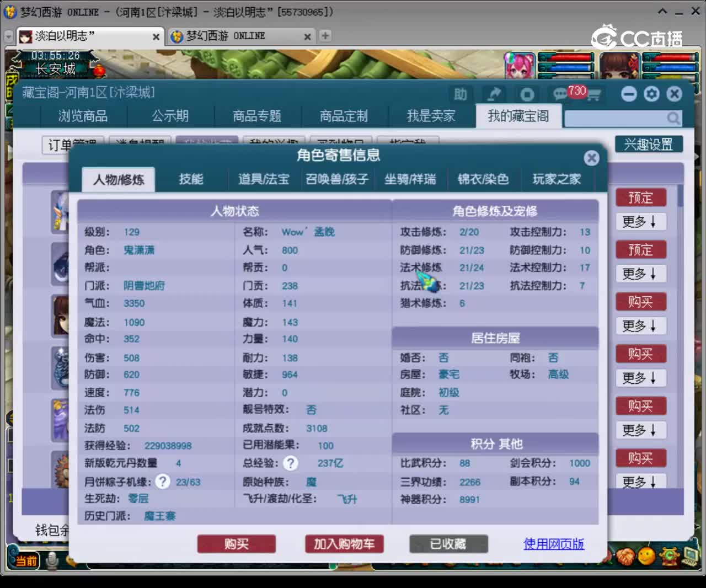Click the listing scrollbar on the right edge
The width and height of the screenshot is (706, 588).
pos(681,196)
